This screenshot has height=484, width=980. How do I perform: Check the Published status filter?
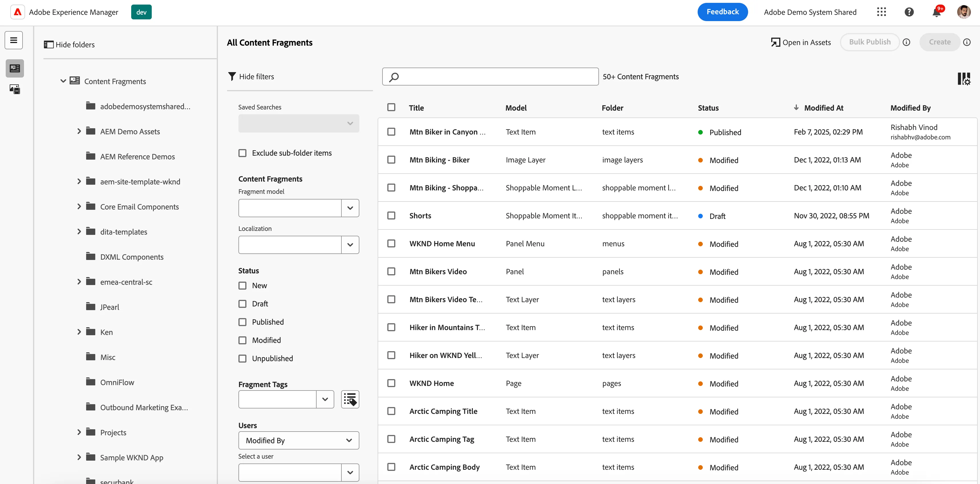point(242,322)
